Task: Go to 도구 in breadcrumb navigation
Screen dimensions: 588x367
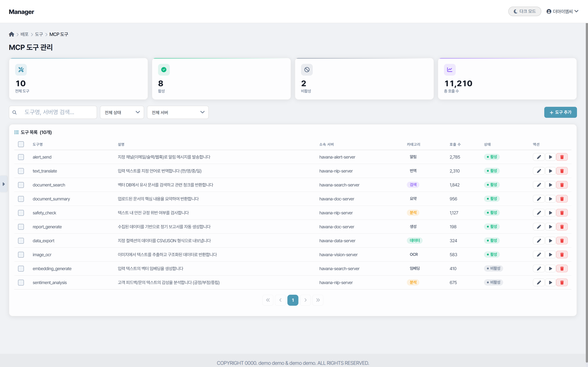Action: 39,34
